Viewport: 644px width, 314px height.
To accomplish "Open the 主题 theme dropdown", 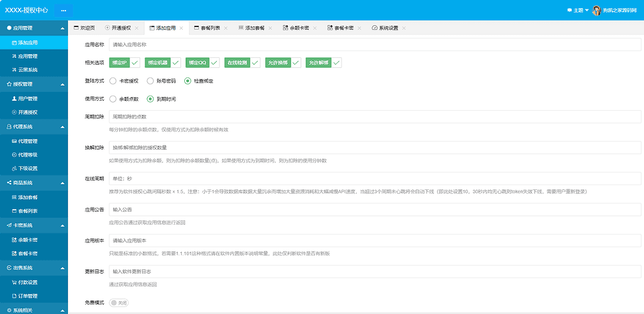I will point(577,10).
